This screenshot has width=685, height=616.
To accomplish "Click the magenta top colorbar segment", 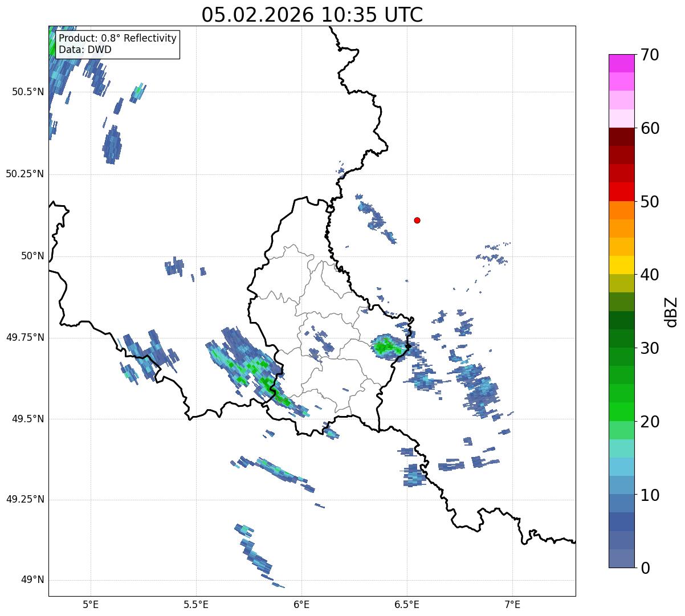I will [622, 63].
